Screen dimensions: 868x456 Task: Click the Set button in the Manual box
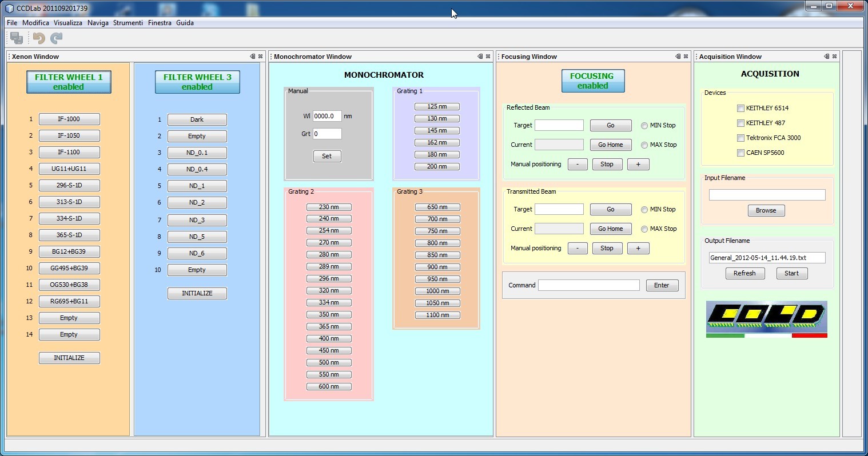pos(327,156)
